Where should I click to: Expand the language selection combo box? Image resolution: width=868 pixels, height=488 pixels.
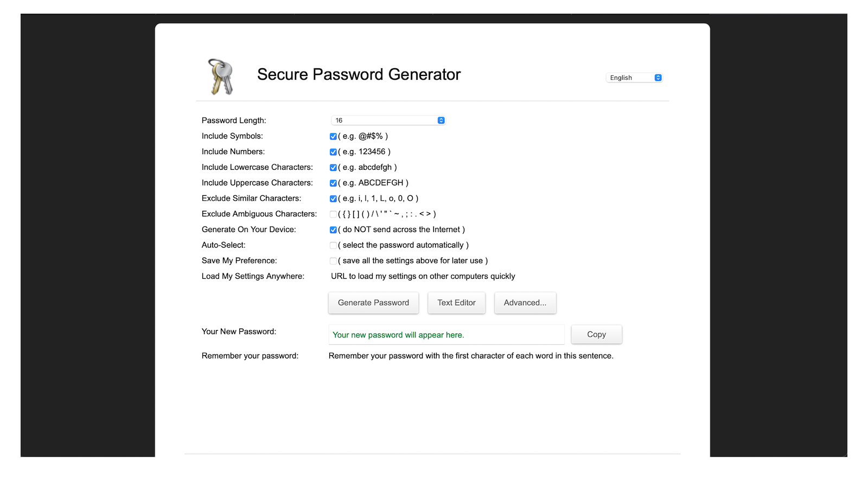tap(633, 78)
